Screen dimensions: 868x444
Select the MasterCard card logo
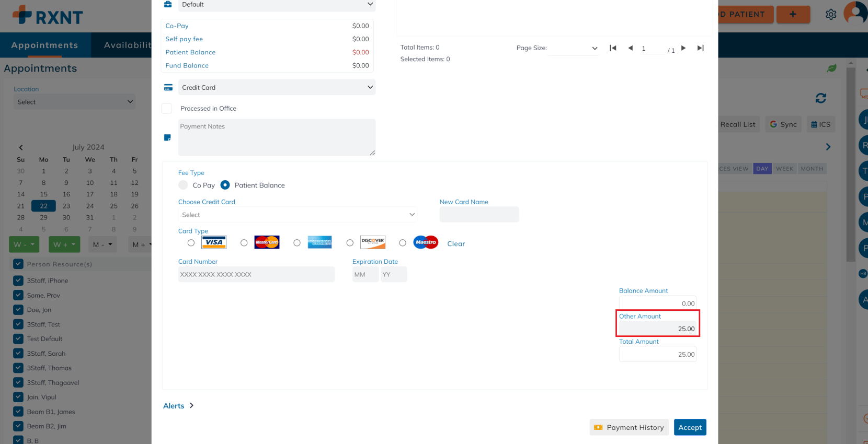(x=267, y=242)
